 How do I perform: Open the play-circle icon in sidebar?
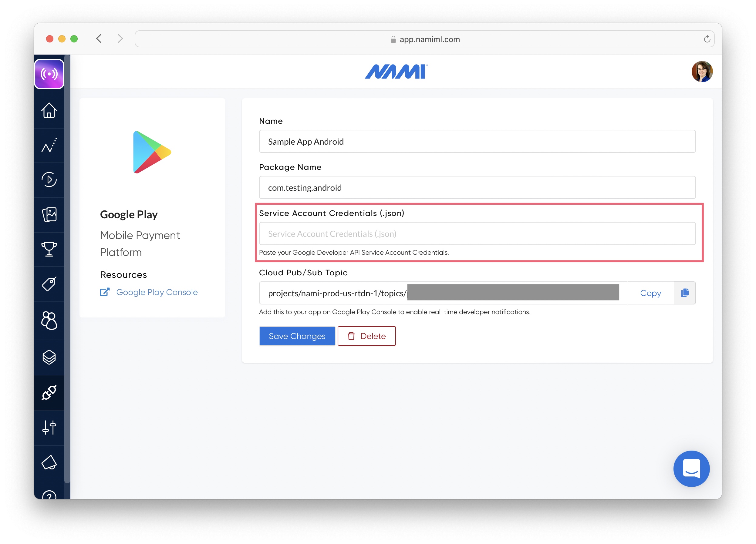pos(49,180)
